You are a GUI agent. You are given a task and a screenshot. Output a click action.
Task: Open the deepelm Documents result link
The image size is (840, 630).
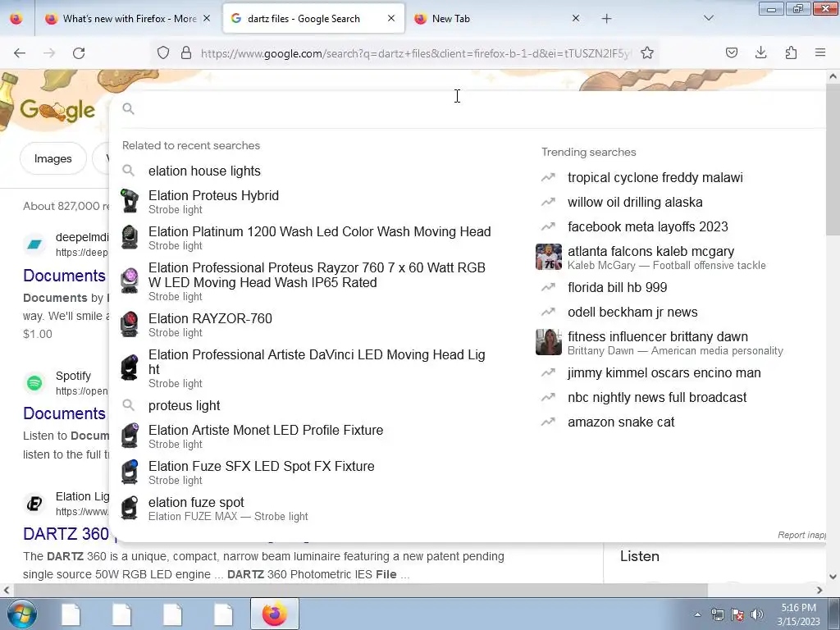point(64,276)
